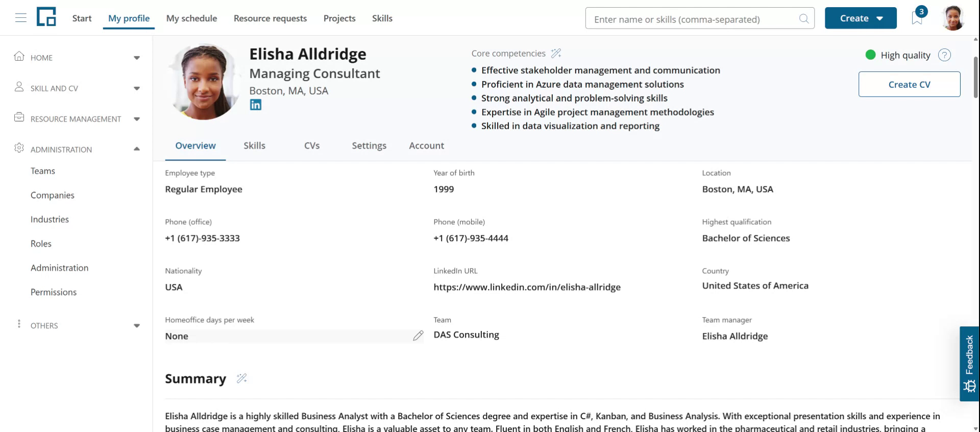Click the Skill and CV person icon
980x432 pixels.
tap(19, 87)
